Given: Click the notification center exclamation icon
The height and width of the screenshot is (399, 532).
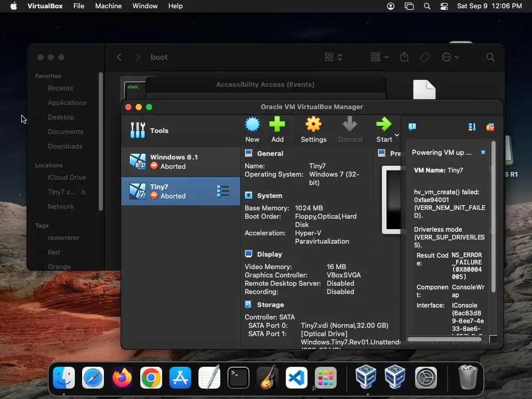Looking at the screenshot, I should (412, 127).
